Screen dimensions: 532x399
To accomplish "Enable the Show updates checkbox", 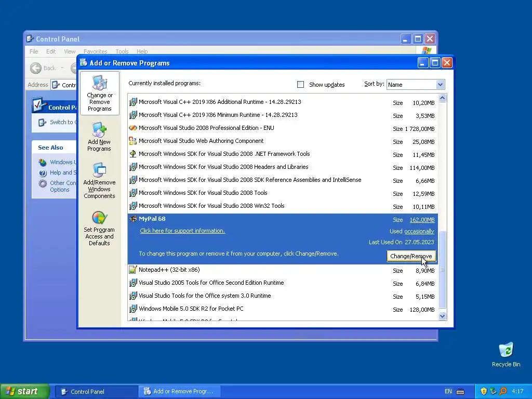I will [300, 85].
